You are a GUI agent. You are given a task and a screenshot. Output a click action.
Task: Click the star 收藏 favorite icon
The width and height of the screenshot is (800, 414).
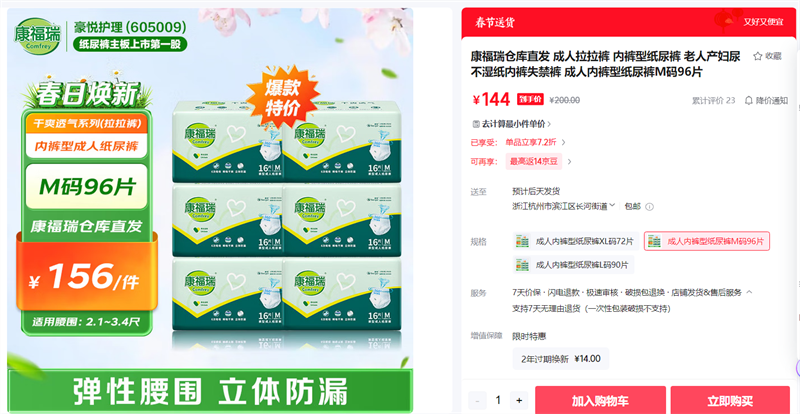(x=758, y=56)
